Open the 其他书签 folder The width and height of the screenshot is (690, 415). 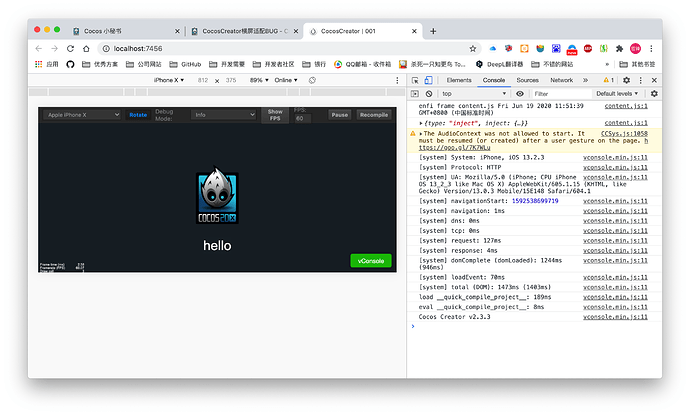[637, 64]
